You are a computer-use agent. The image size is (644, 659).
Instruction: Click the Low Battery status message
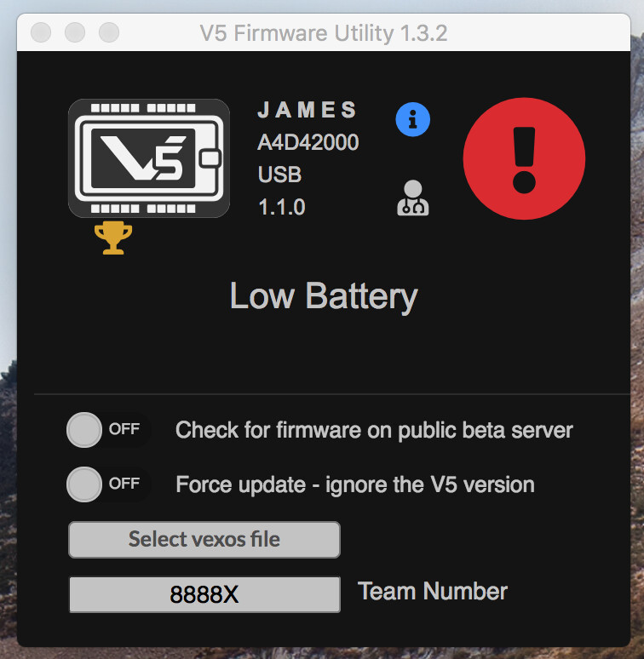[x=324, y=296]
